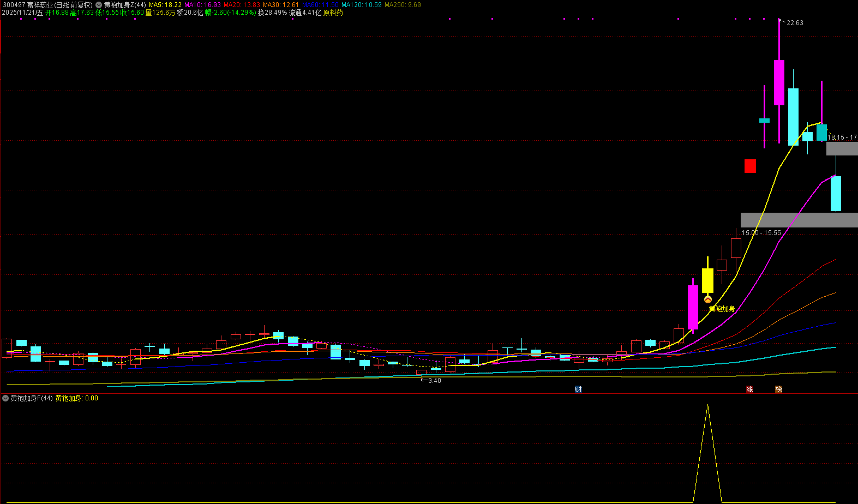This screenshot has height=504, width=858.
Task: Click the 黄袍加身 text label on chart
Action: (x=722, y=309)
